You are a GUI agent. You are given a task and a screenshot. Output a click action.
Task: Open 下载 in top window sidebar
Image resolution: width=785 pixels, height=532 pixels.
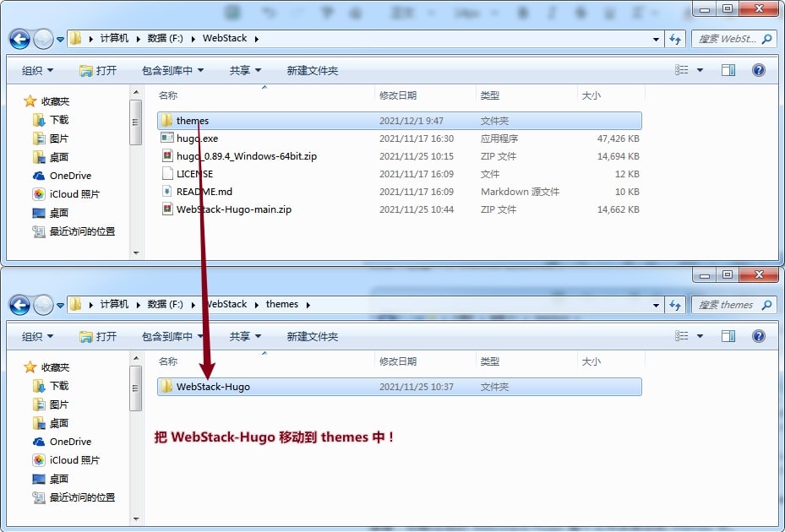(51, 120)
